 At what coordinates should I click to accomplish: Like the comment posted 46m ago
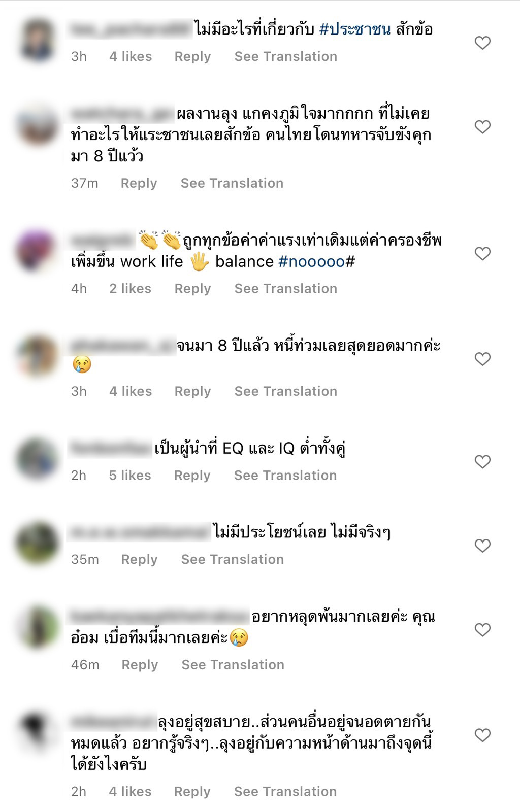pos(482,629)
